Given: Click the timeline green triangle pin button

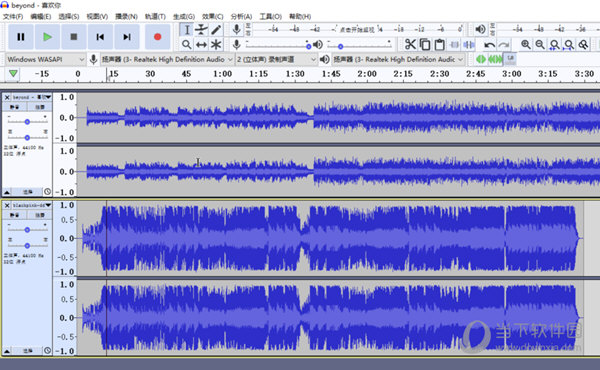Looking at the screenshot, I should tap(13, 73).
